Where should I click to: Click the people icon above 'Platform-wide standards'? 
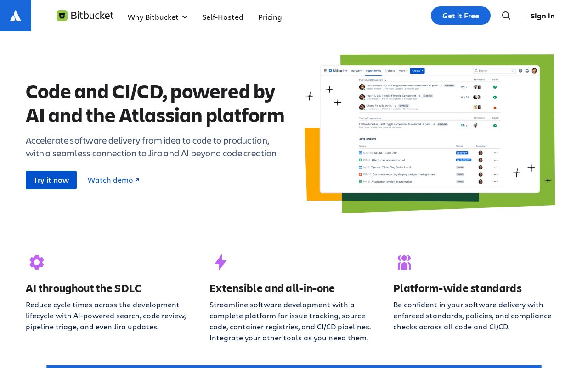pyautogui.click(x=404, y=262)
